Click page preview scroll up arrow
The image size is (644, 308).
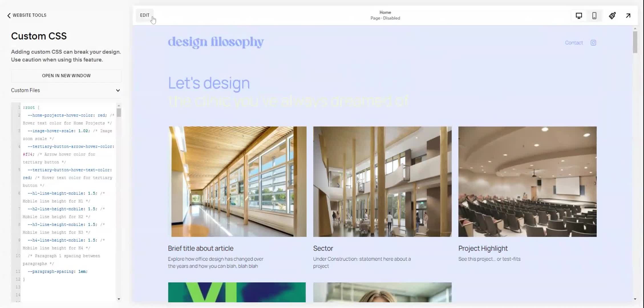pyautogui.click(x=635, y=29)
